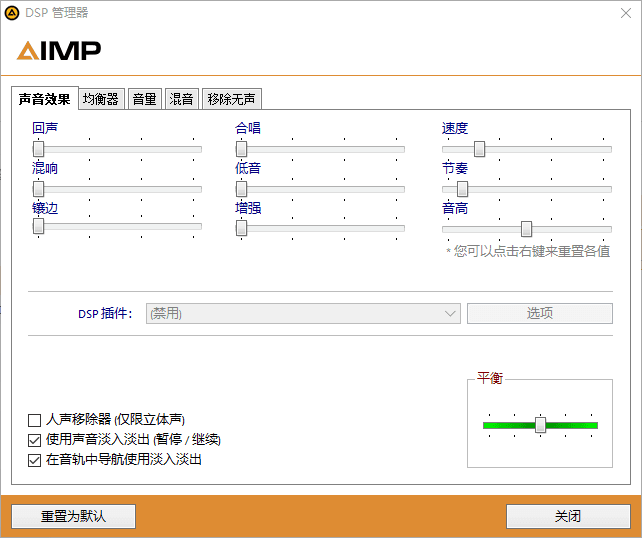Open the 音量 tab

click(x=145, y=98)
